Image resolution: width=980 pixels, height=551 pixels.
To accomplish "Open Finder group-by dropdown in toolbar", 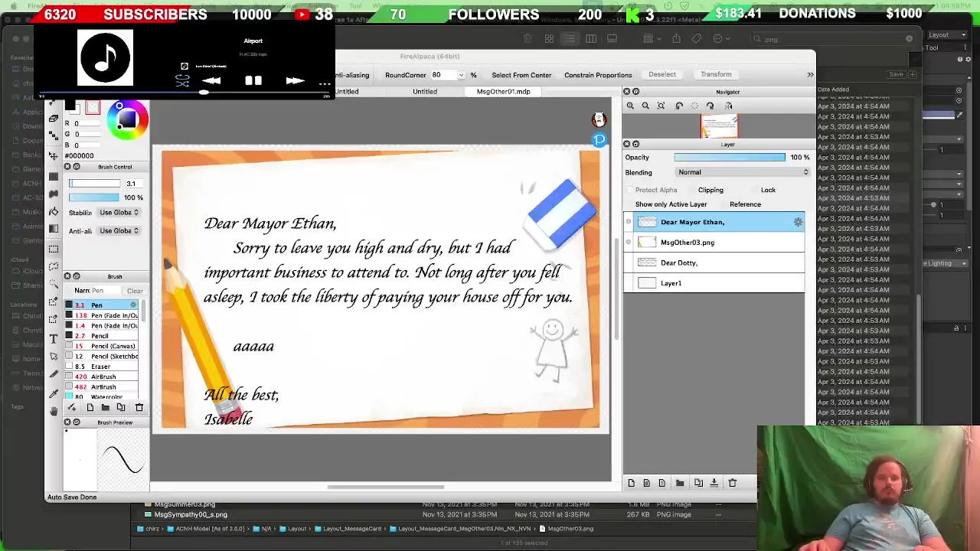I will pos(651,39).
